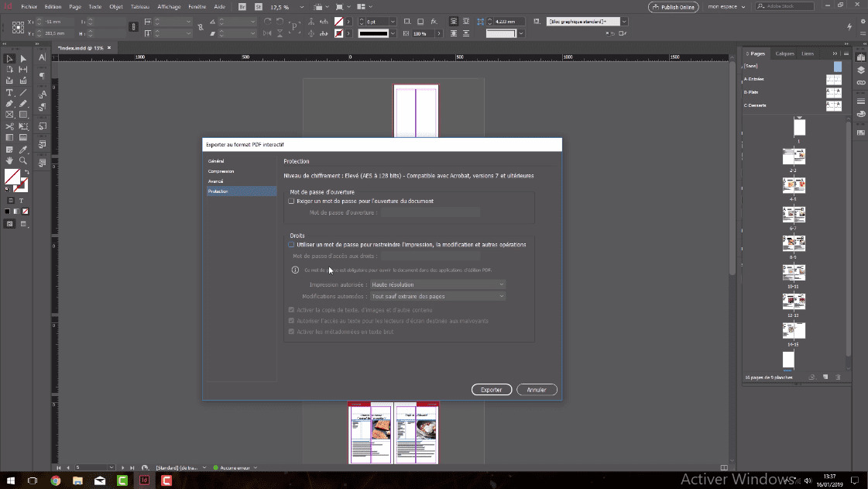Enable the Utiliser un mot de passe checkbox
Viewport: 868px width, 489px height.
click(292, 244)
